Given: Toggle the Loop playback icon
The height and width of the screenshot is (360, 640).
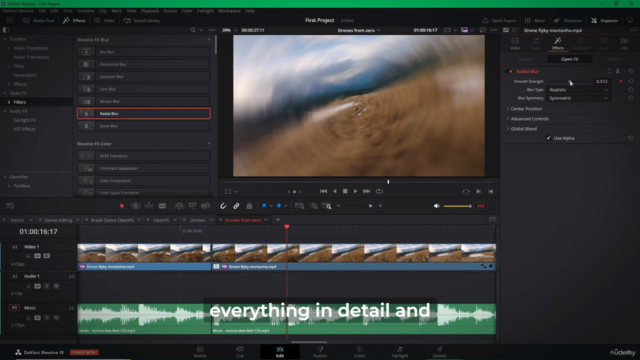Looking at the screenshot, I should (x=379, y=191).
